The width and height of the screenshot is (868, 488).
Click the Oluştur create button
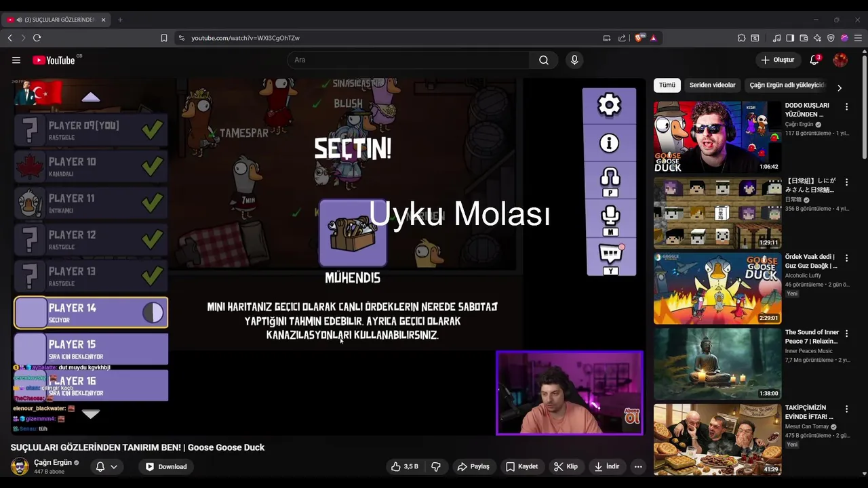(x=777, y=60)
